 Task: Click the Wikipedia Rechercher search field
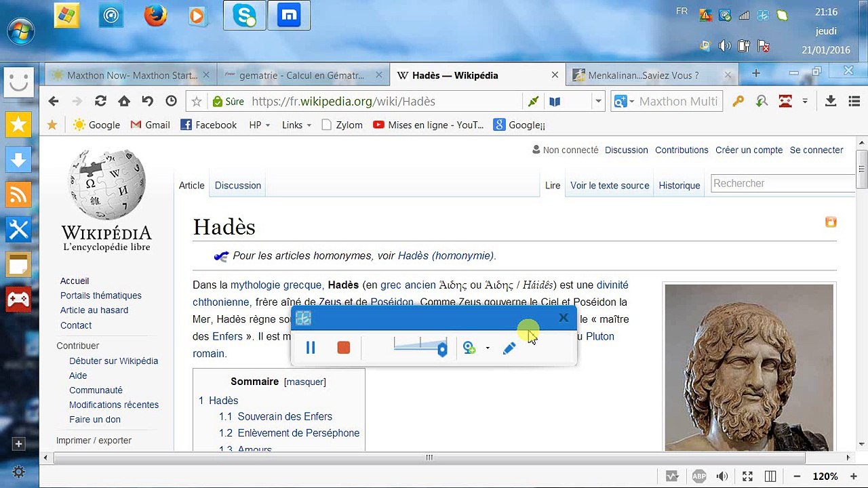point(784,183)
